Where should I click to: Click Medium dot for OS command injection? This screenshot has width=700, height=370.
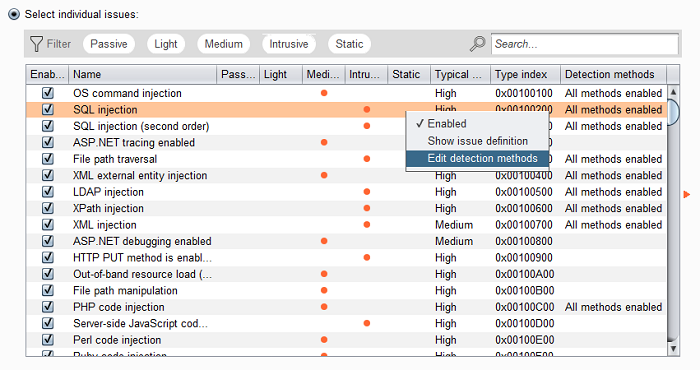[x=324, y=93]
